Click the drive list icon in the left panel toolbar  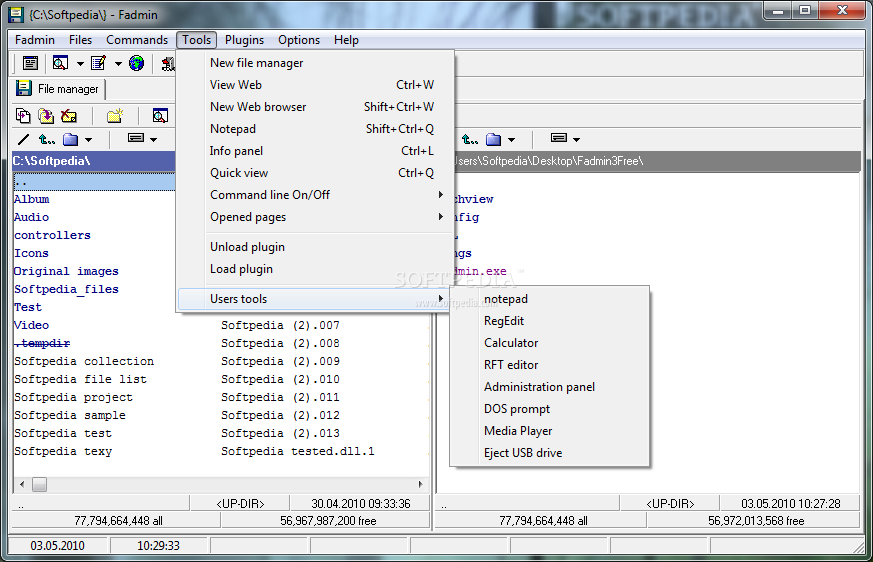click(x=136, y=138)
